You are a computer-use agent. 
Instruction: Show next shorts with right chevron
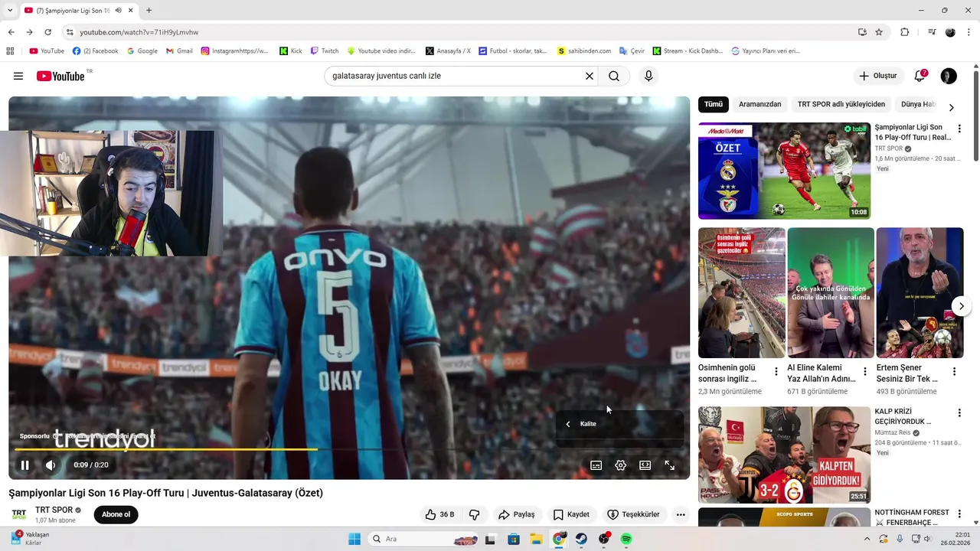(x=961, y=306)
